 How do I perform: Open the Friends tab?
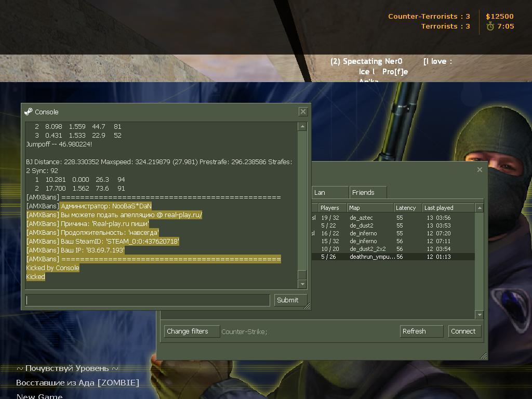(367, 192)
